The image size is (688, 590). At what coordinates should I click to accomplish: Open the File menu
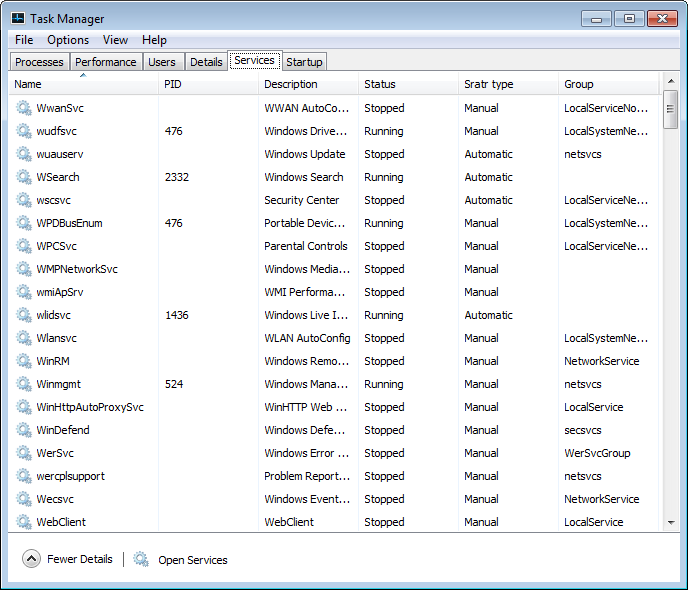pos(24,40)
